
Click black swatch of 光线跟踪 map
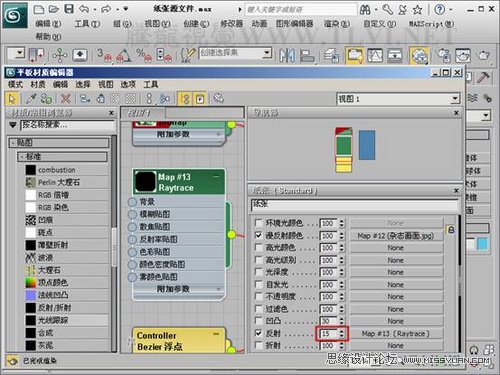tap(31, 320)
